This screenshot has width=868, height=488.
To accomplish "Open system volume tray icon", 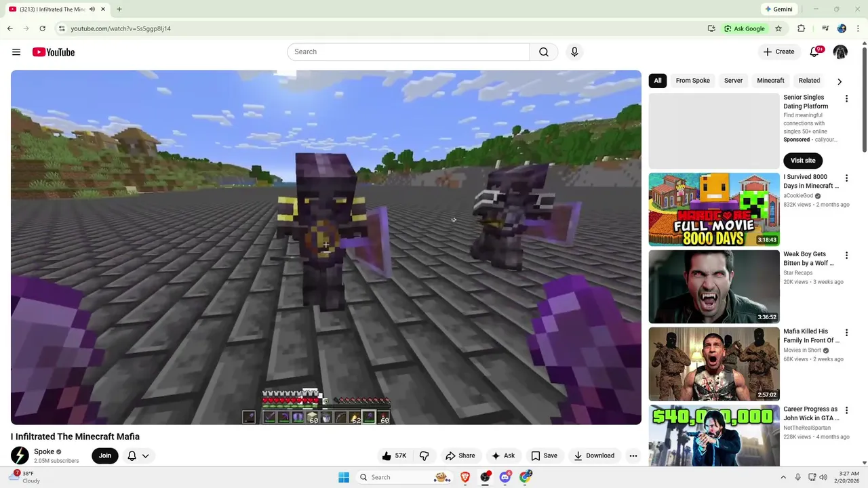I will pos(823,477).
